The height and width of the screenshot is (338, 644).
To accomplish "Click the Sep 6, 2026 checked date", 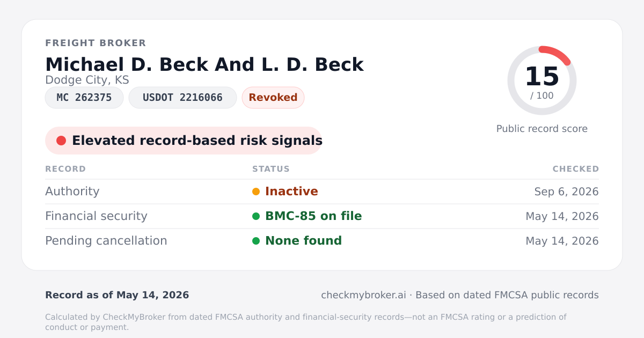I will pyautogui.click(x=567, y=192).
